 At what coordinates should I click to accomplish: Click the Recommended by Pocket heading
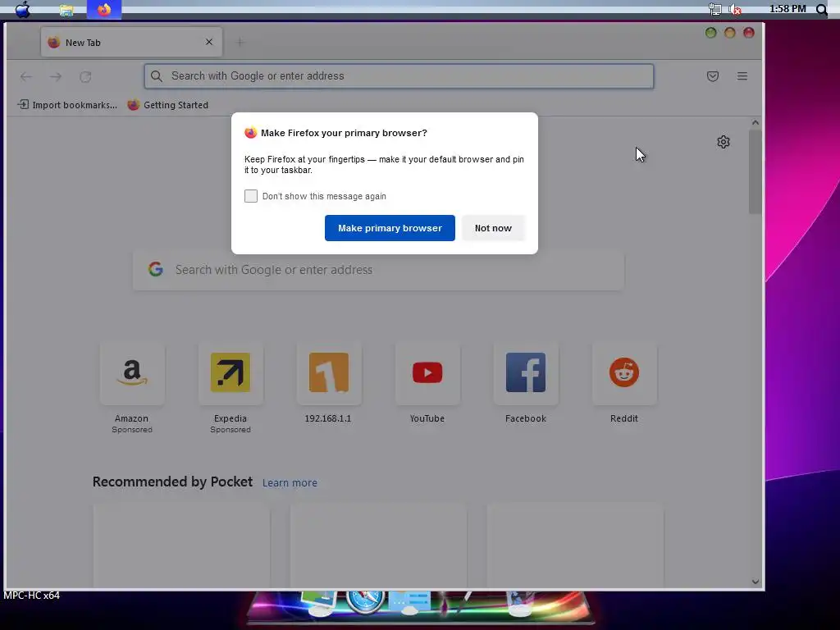pos(172,482)
